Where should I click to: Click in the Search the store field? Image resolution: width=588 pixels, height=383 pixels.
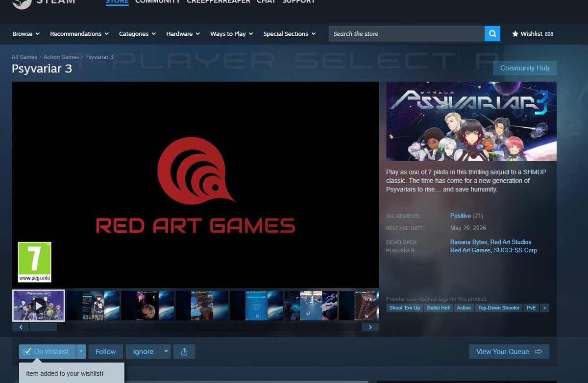pos(407,34)
